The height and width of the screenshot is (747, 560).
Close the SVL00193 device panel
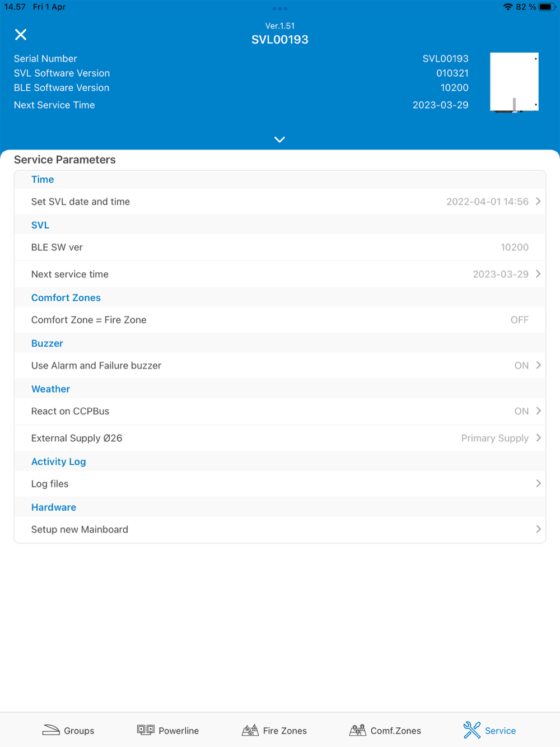point(21,35)
